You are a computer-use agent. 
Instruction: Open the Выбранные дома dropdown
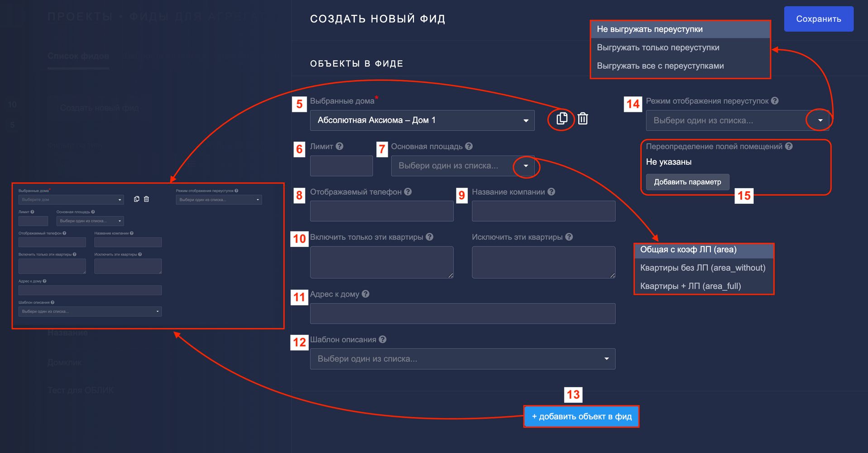point(422,120)
